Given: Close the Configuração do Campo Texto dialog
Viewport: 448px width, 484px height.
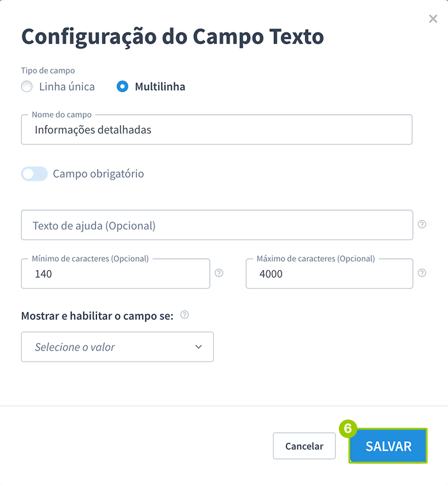Looking at the screenshot, I should 433,19.
